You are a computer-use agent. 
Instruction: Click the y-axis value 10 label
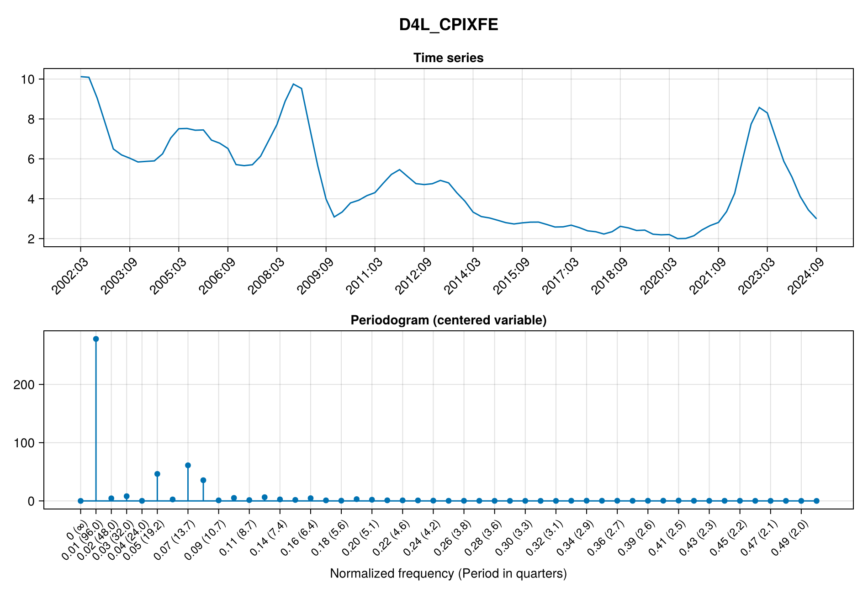[28, 80]
